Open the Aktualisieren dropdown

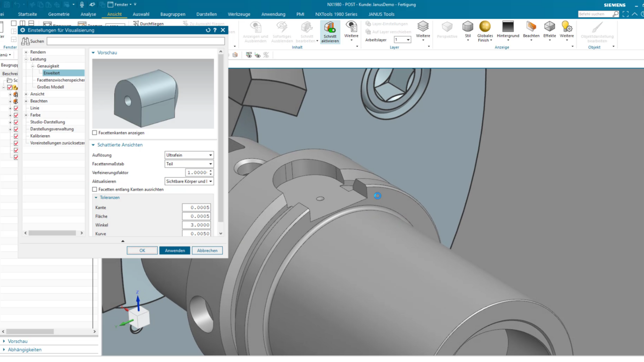189,181
